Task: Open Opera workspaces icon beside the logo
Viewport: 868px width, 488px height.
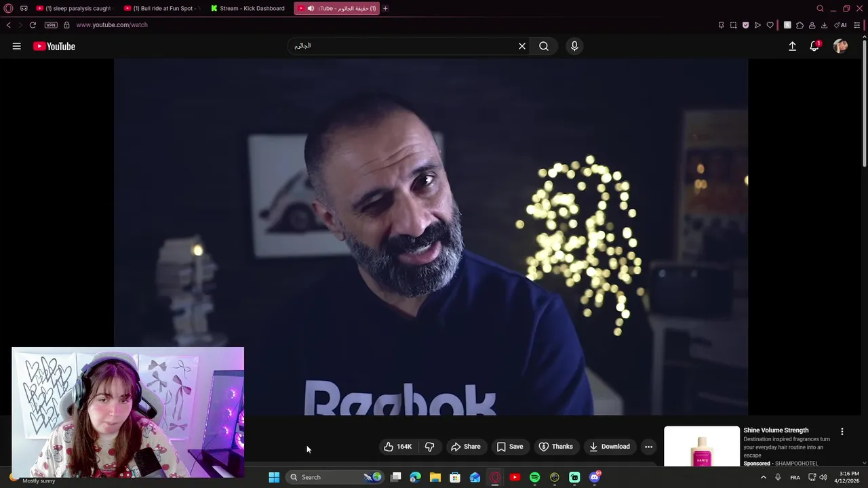Action: (x=24, y=8)
